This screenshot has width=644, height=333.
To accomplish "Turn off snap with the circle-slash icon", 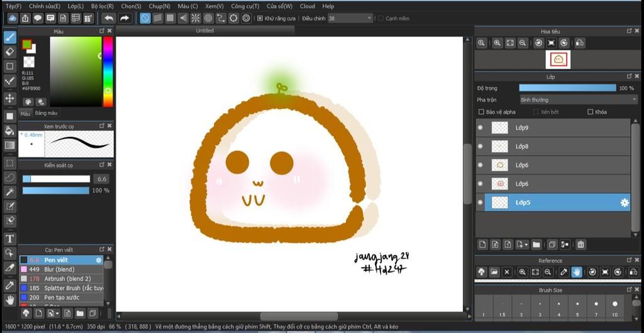I will tap(145, 18).
